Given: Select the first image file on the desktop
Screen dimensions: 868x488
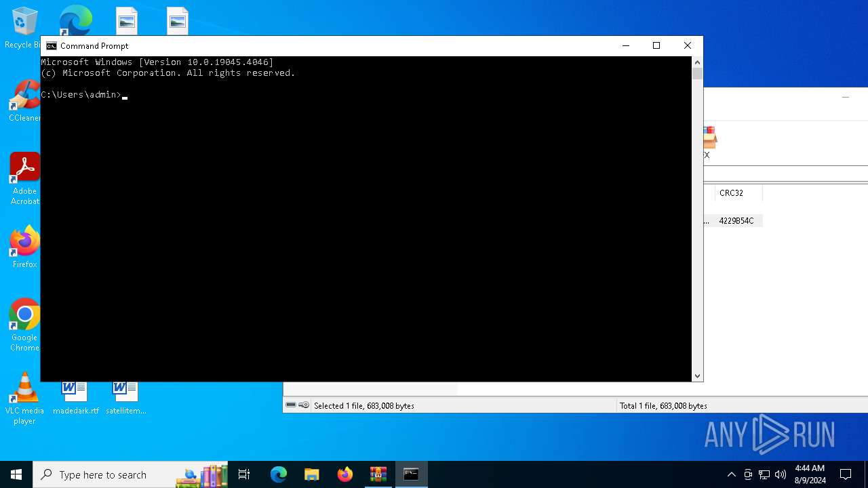Looking at the screenshot, I should coord(126,21).
